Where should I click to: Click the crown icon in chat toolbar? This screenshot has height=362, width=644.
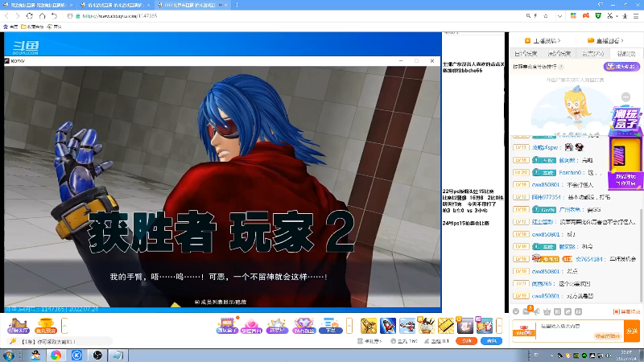[x=547, y=311]
